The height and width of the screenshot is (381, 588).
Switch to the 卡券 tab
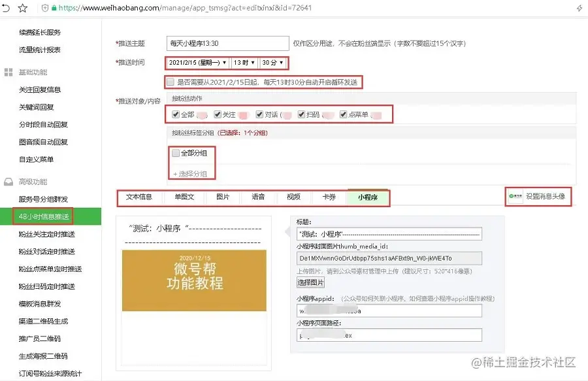coord(329,196)
